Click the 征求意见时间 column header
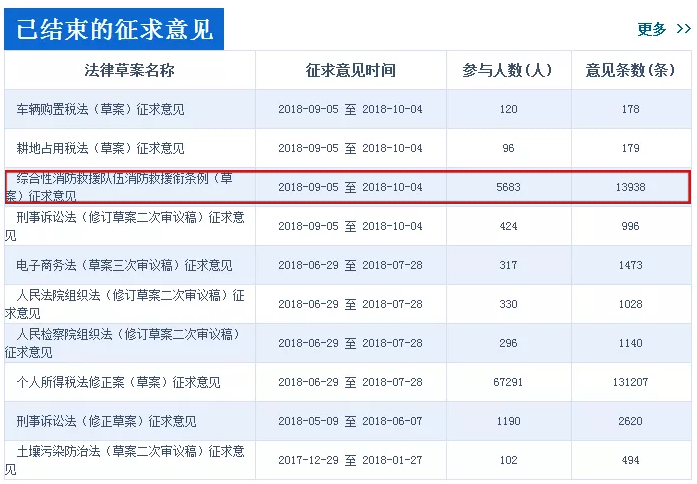The height and width of the screenshot is (484, 697). [x=350, y=70]
